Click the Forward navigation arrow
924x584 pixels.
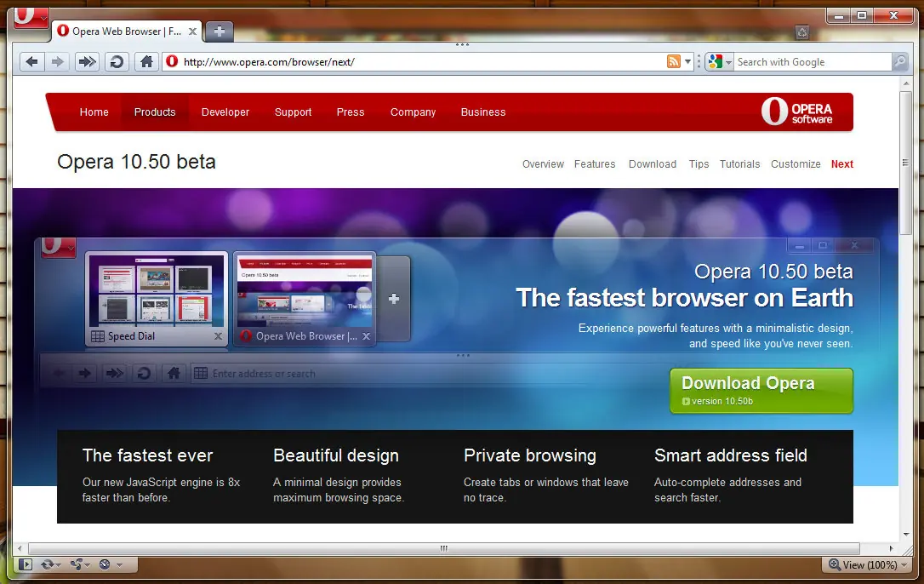pos(58,61)
